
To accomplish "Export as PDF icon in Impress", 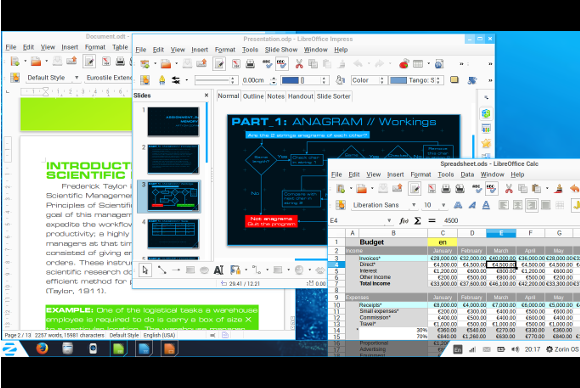I will pos(236,64).
